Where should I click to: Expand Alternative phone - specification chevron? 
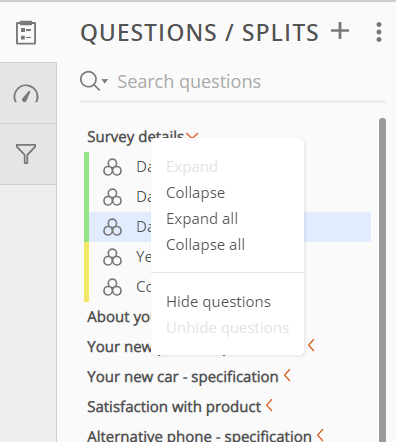(x=320, y=435)
